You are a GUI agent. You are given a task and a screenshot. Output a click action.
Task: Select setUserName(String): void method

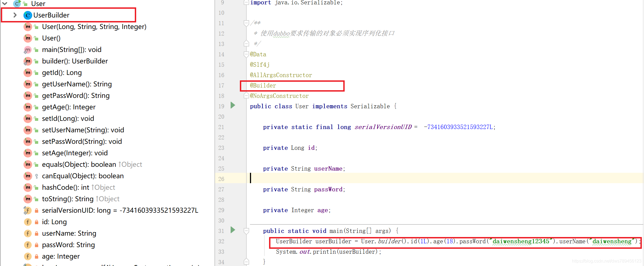click(x=83, y=130)
